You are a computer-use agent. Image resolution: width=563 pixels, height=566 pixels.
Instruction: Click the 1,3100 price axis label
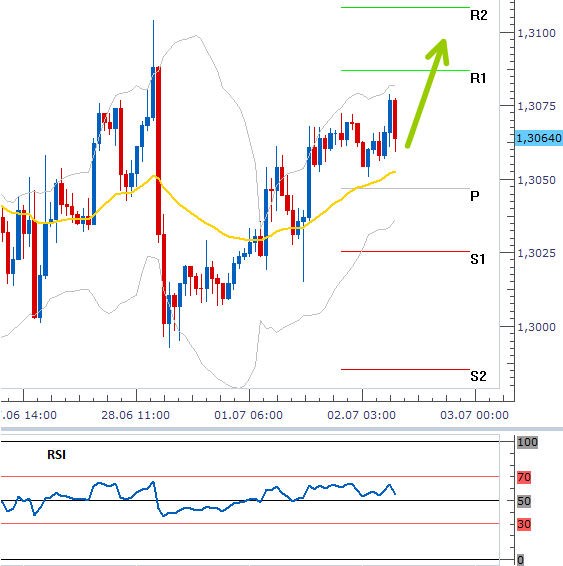tap(536, 33)
